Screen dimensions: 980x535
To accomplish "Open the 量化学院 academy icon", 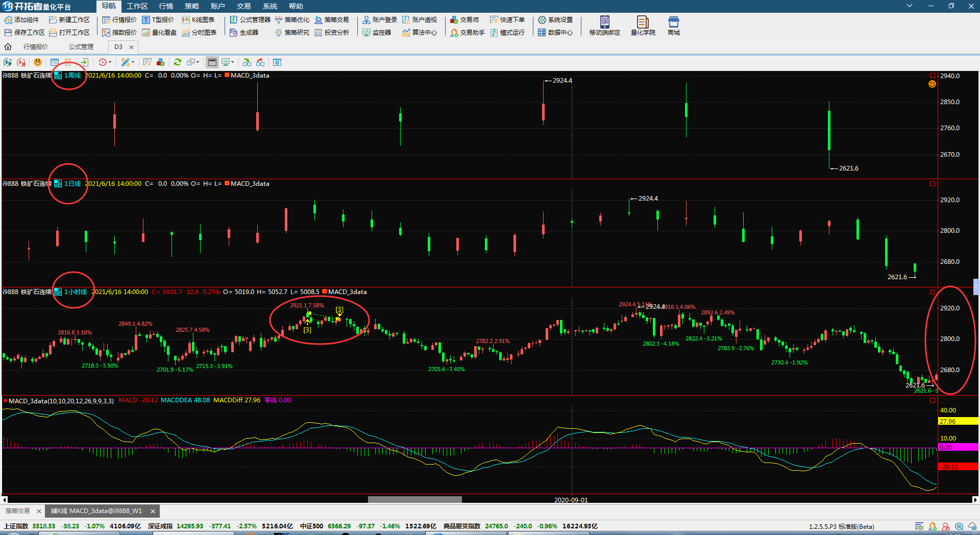I will click(643, 26).
